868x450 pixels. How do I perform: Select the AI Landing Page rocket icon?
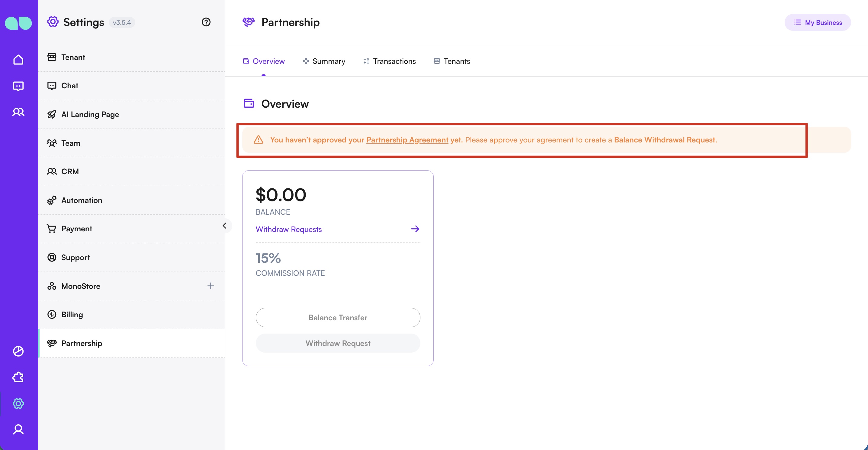52,114
